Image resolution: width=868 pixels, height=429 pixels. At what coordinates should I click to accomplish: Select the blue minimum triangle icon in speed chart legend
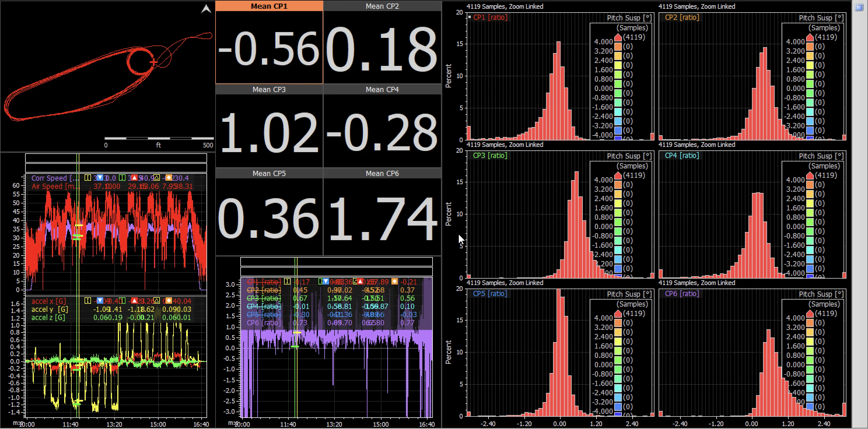point(100,178)
